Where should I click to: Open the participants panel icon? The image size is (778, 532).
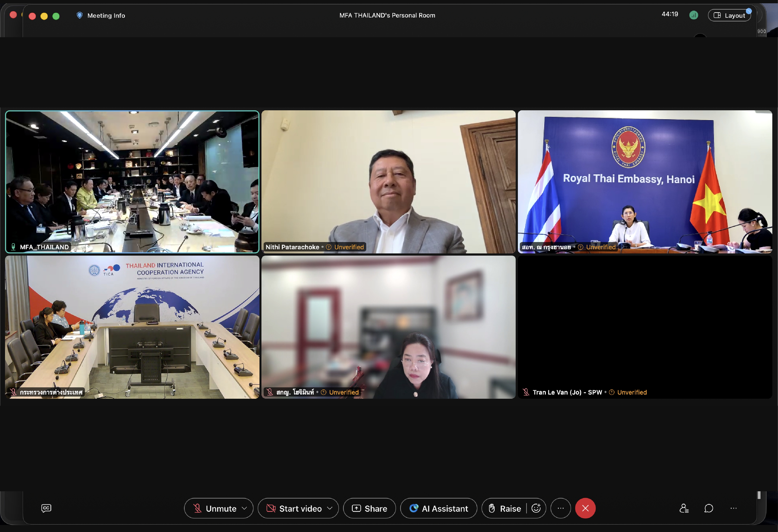click(684, 508)
